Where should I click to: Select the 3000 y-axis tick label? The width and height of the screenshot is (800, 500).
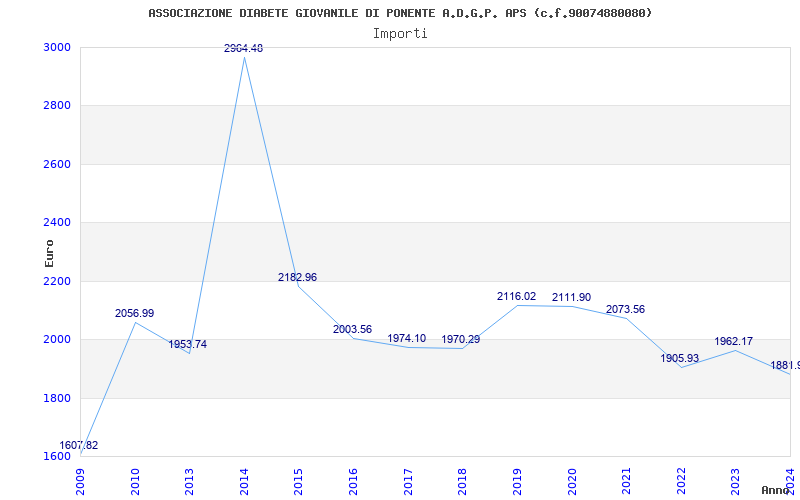[x=57, y=47]
